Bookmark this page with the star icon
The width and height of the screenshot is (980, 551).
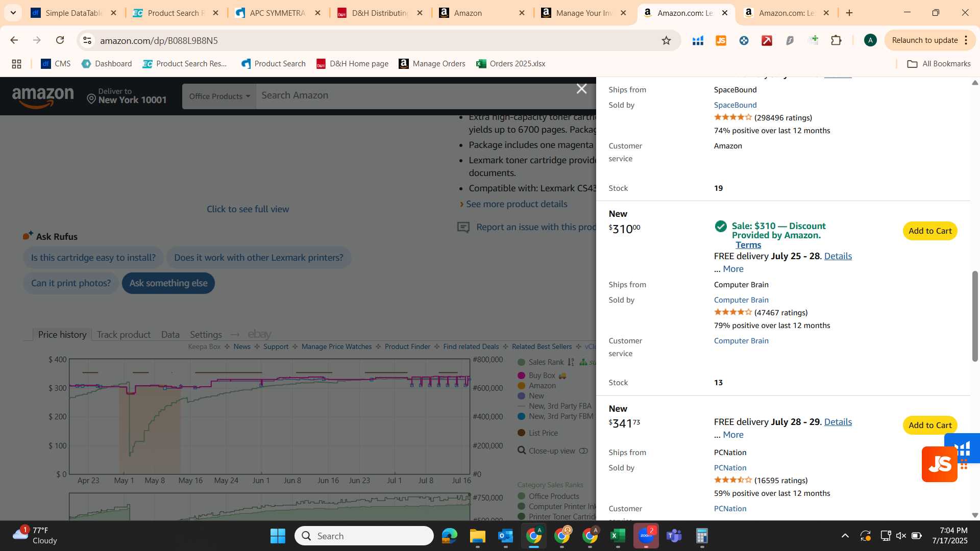[666, 40]
